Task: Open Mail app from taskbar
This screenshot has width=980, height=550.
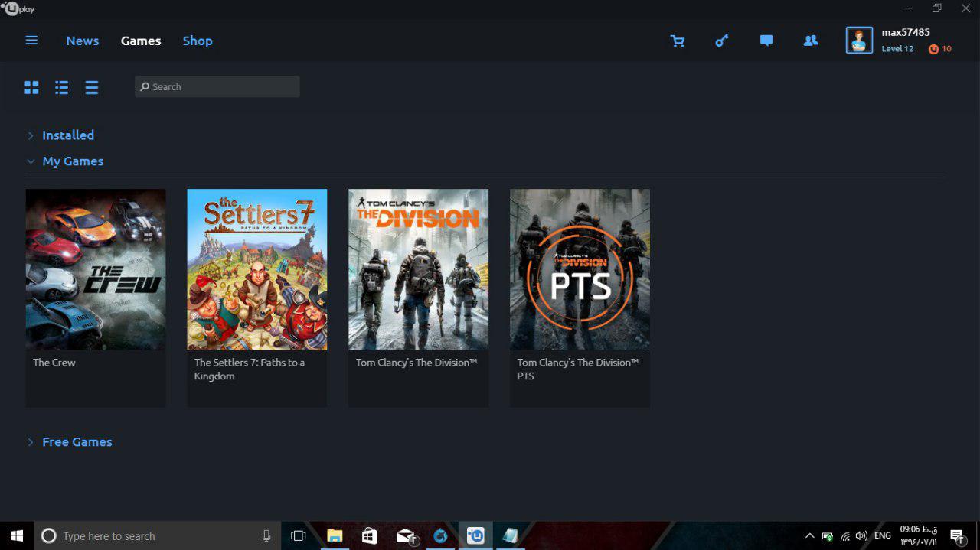Action: pyautogui.click(x=406, y=535)
